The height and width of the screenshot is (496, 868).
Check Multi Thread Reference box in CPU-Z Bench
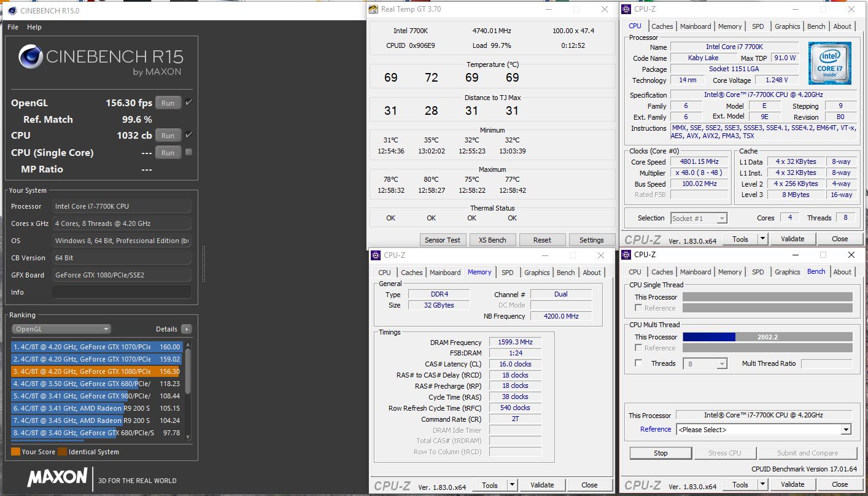point(638,348)
